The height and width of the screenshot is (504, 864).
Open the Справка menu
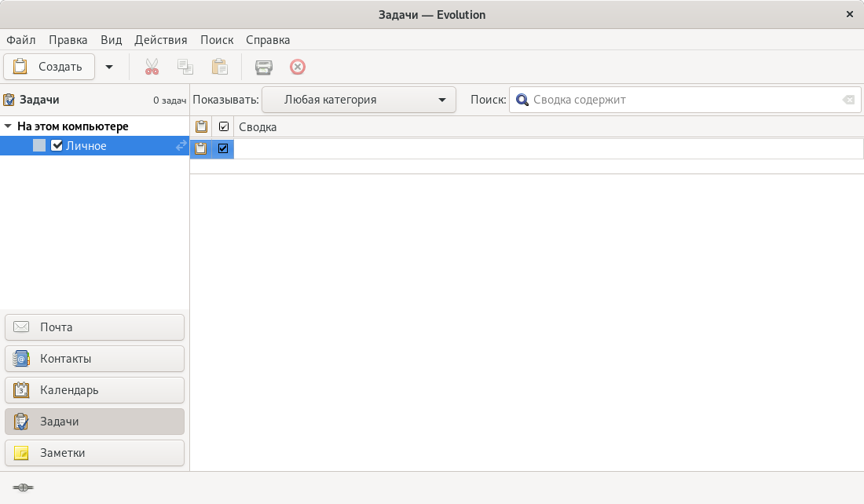coord(268,40)
